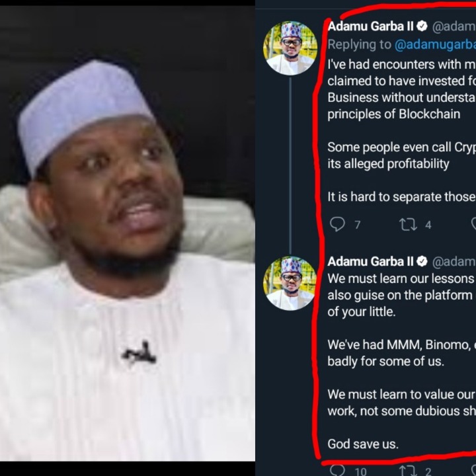Screen dimensions: 476x476
Task: Retweet the first Adamu Garba II tweet
Action: click(x=407, y=225)
